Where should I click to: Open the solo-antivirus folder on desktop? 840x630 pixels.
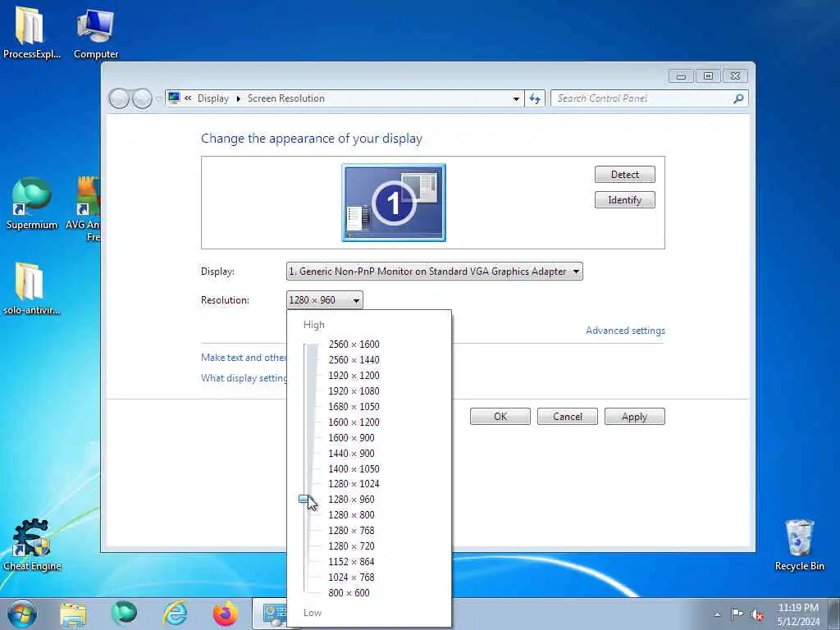30,288
